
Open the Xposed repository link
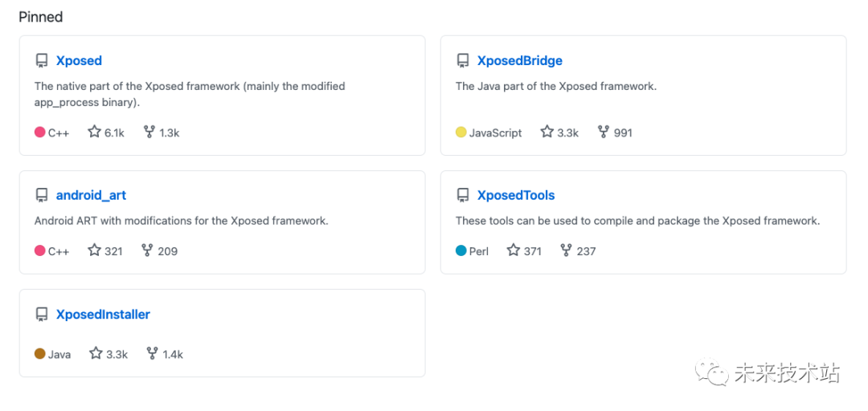tap(79, 60)
